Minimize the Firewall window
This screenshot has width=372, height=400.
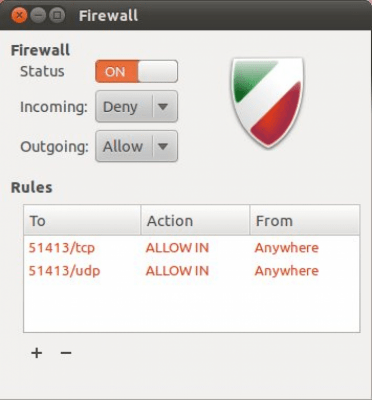(x=38, y=15)
